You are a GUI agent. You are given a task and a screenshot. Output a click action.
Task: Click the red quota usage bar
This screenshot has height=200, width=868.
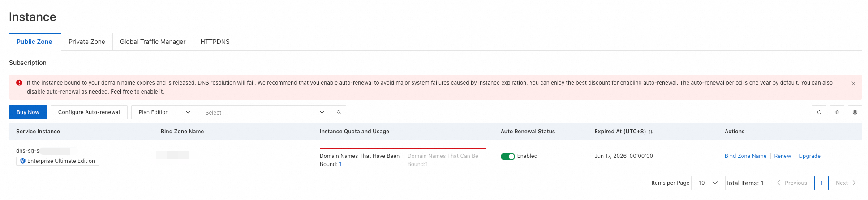403,148
